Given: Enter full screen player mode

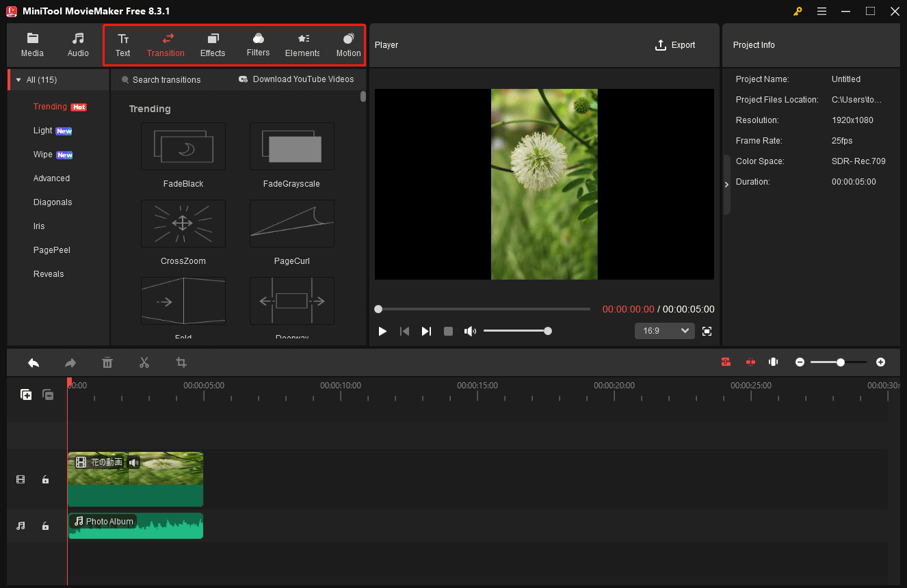Looking at the screenshot, I should [707, 331].
